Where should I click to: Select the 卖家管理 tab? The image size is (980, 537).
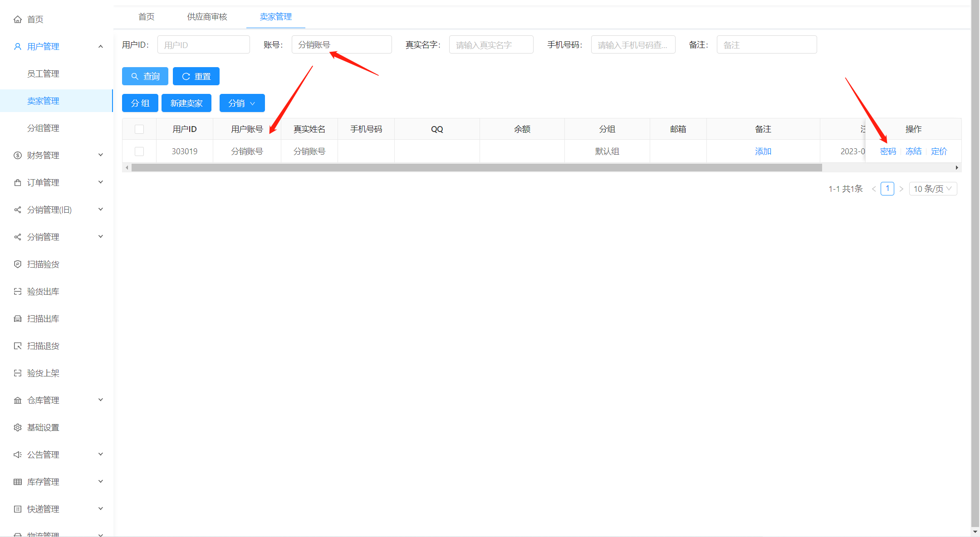pyautogui.click(x=276, y=17)
